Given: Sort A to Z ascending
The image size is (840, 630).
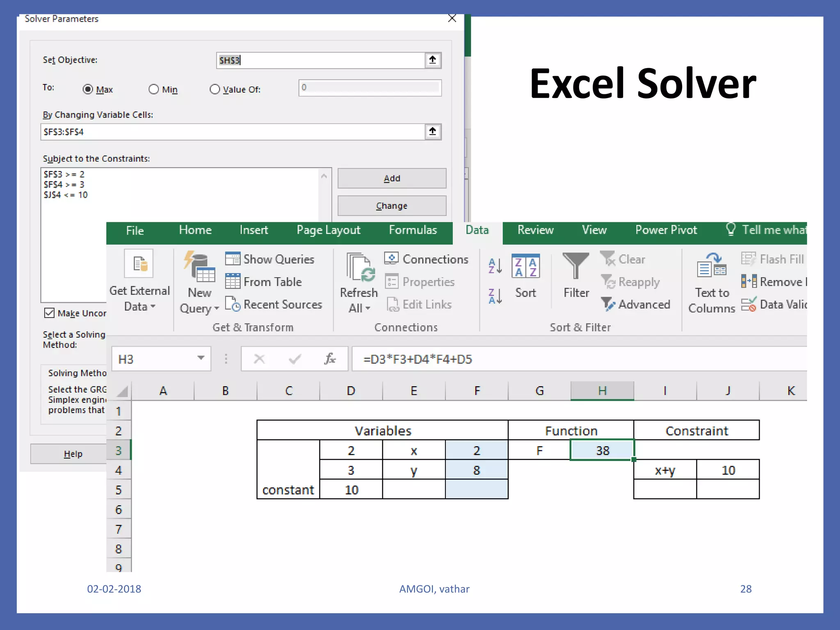Looking at the screenshot, I should [x=495, y=266].
